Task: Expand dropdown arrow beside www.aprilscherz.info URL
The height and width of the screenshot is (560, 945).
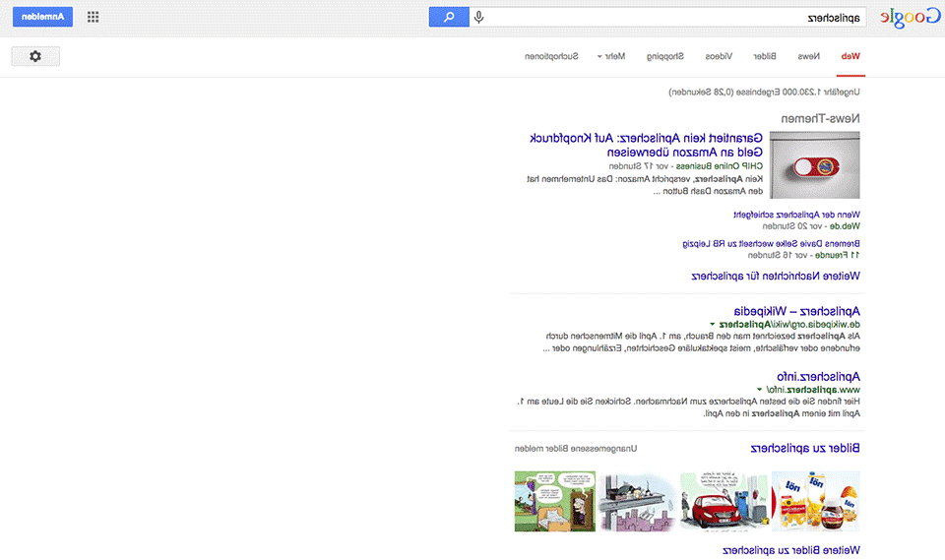Action: 759,390
